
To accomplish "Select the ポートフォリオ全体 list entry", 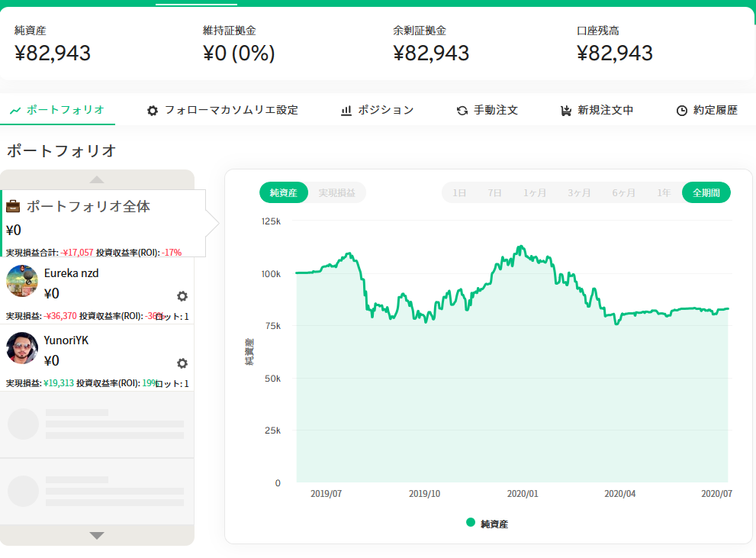I will [x=103, y=223].
